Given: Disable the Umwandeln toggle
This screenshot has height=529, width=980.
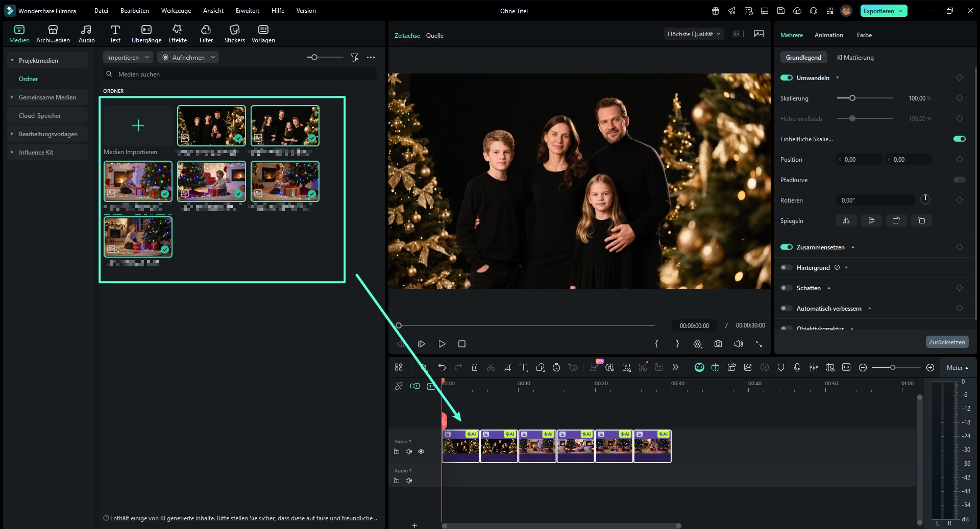Looking at the screenshot, I should (x=786, y=78).
